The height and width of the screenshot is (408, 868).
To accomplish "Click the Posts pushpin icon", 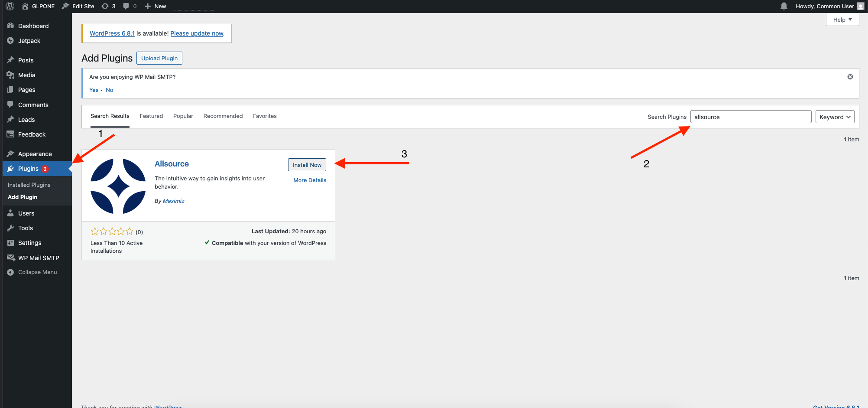I will (x=10, y=60).
